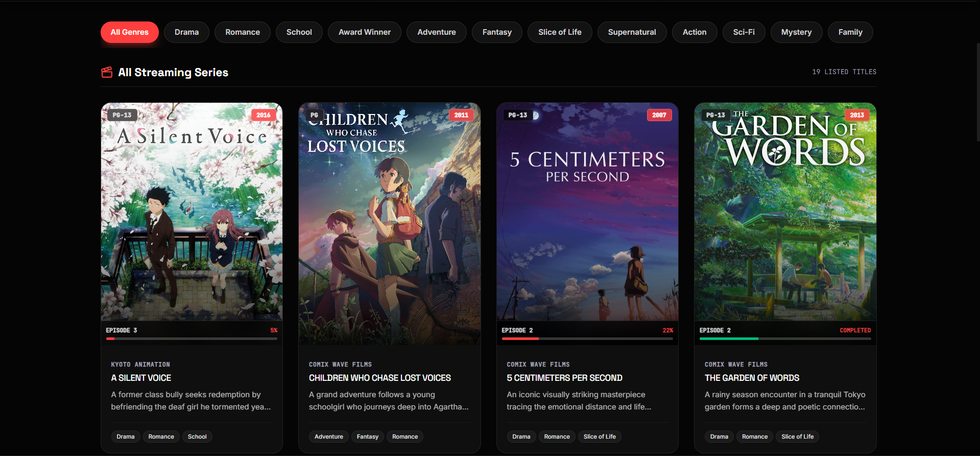Click the 22% progress value
Image resolution: width=980 pixels, height=456 pixels.
(668, 330)
